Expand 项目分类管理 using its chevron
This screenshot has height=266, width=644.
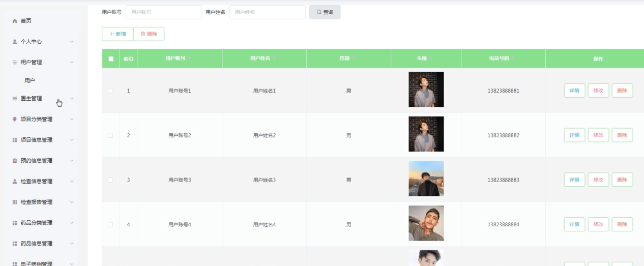[72, 120]
